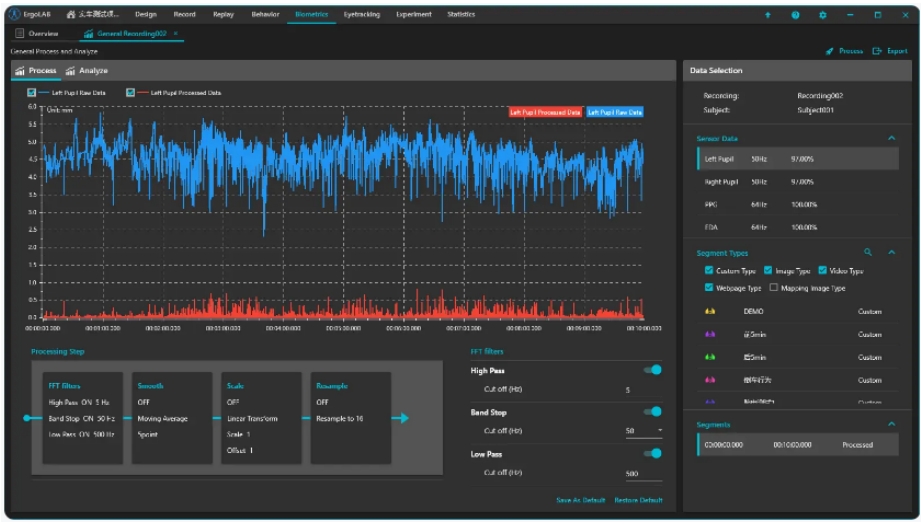This screenshot has width=921, height=524.
Task: Open the Eyetracking menu
Action: click(x=361, y=15)
